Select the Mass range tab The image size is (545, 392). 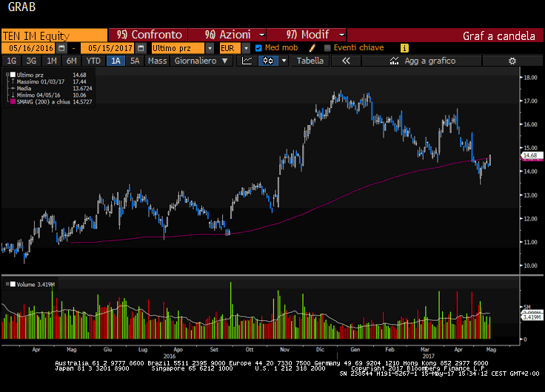click(157, 61)
